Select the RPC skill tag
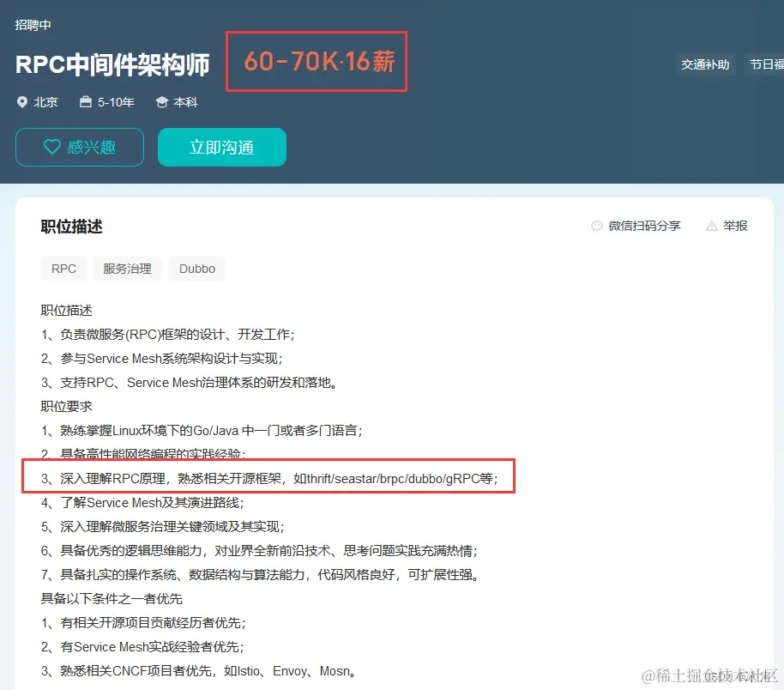Screen dimensions: 784x690 [63, 269]
